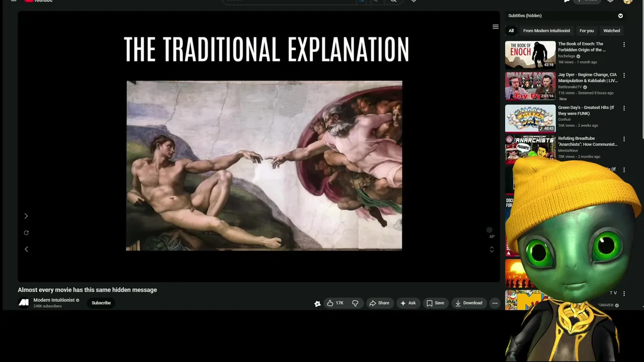Open the Conhuir channel link
The width and height of the screenshot is (644, 362).
tap(565, 120)
